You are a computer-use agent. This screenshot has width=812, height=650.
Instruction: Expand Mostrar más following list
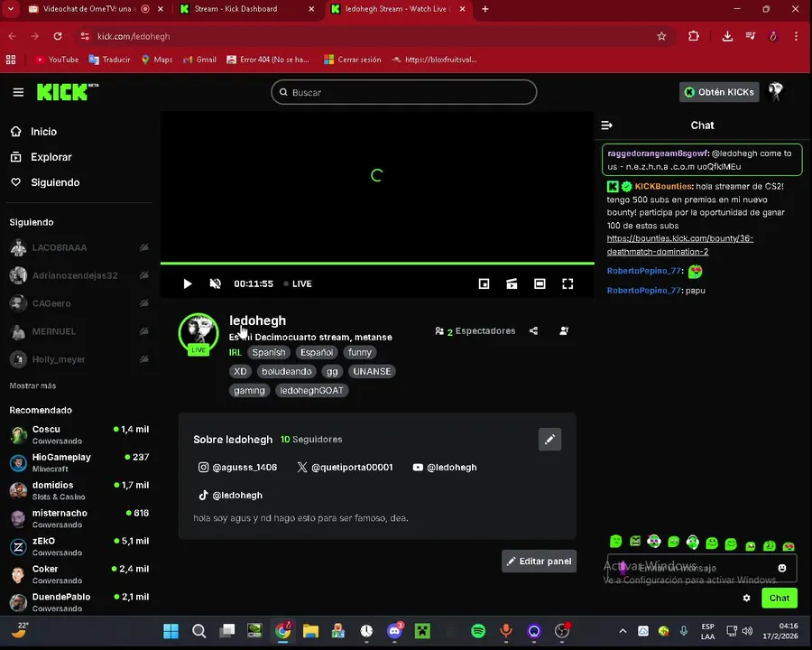click(32, 385)
